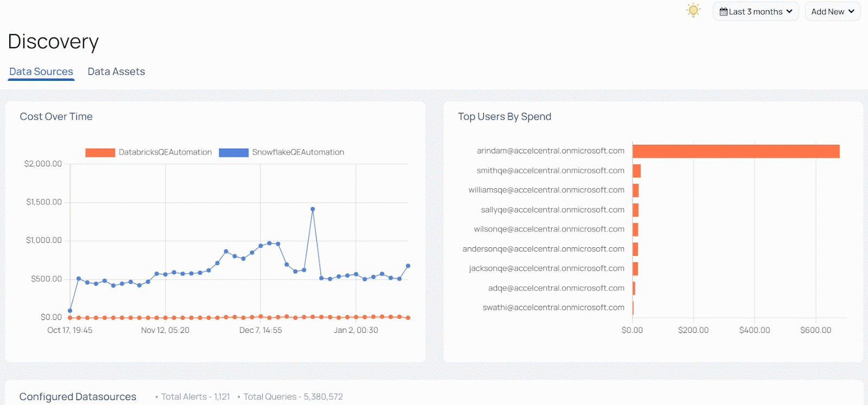Screen dimensions: 868x405
Task: Click the orange DatabricksQEAutomation legend swatch
Action: pos(100,152)
